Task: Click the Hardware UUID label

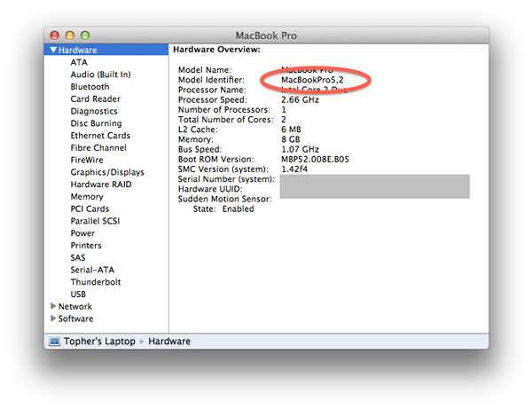Action: [x=210, y=189]
